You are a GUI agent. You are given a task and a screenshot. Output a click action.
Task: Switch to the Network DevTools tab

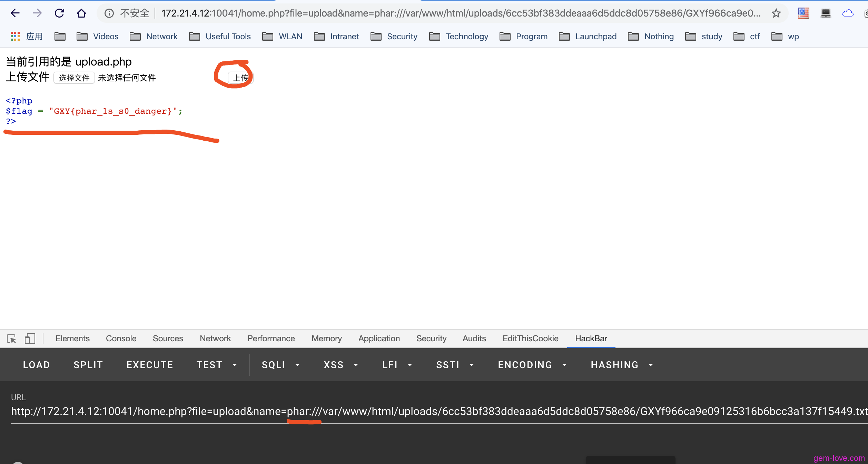pos(215,339)
